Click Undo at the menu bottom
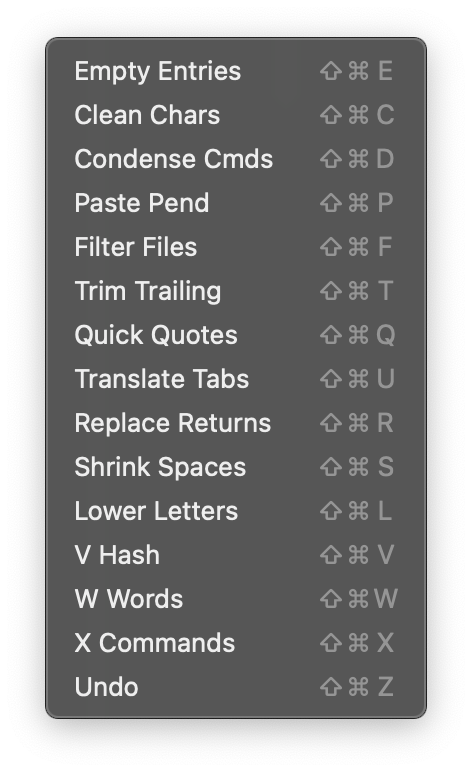This screenshot has height=772, width=472. coord(236,687)
